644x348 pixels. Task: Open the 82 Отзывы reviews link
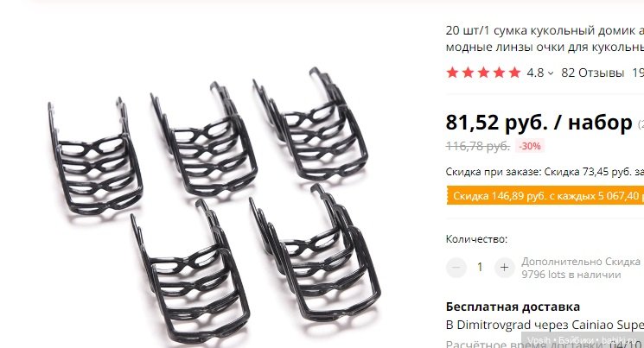593,73
